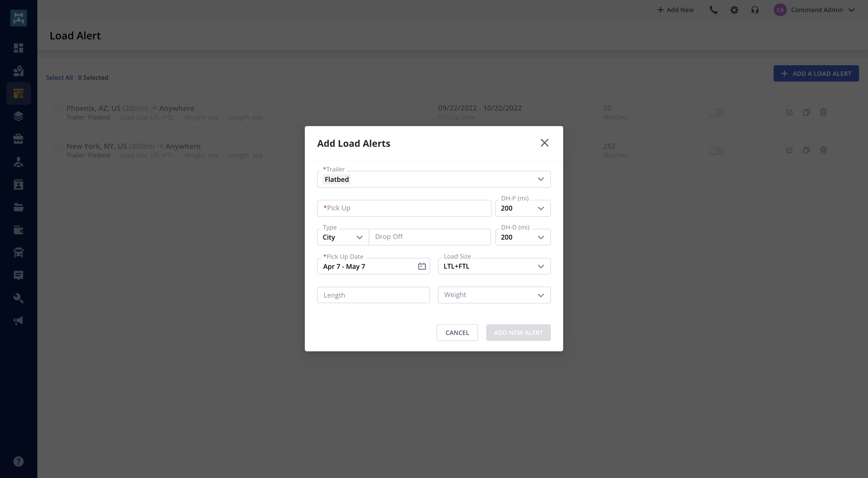The height and width of the screenshot is (478, 868).
Task: Open the wallet sidebar icon
Action: click(19, 230)
